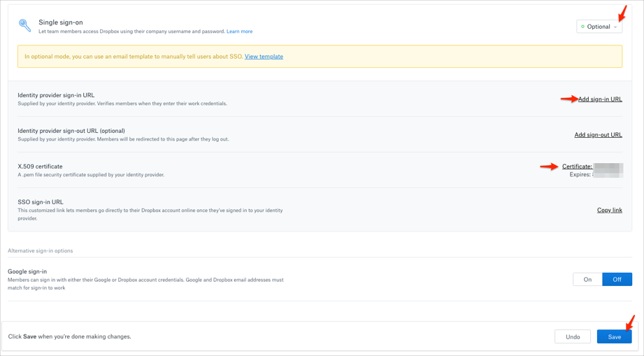644x356 pixels.
Task: Click the Single sign-on heading
Action: coord(61,22)
